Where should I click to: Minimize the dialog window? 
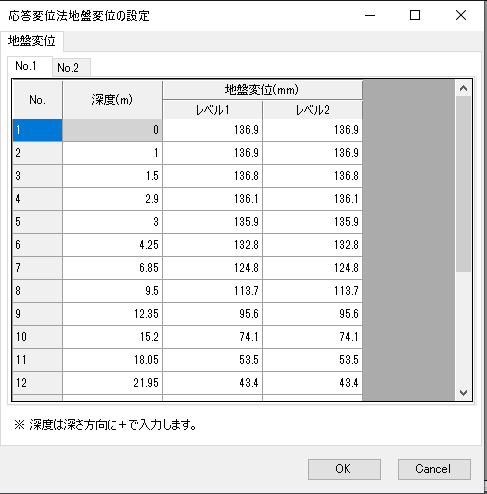click(x=370, y=15)
